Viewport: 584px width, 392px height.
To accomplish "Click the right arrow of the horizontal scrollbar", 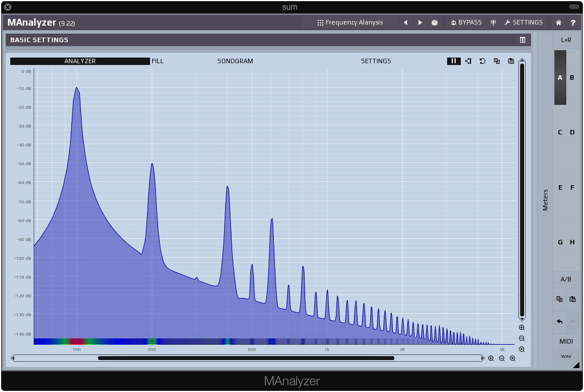I will (482, 358).
